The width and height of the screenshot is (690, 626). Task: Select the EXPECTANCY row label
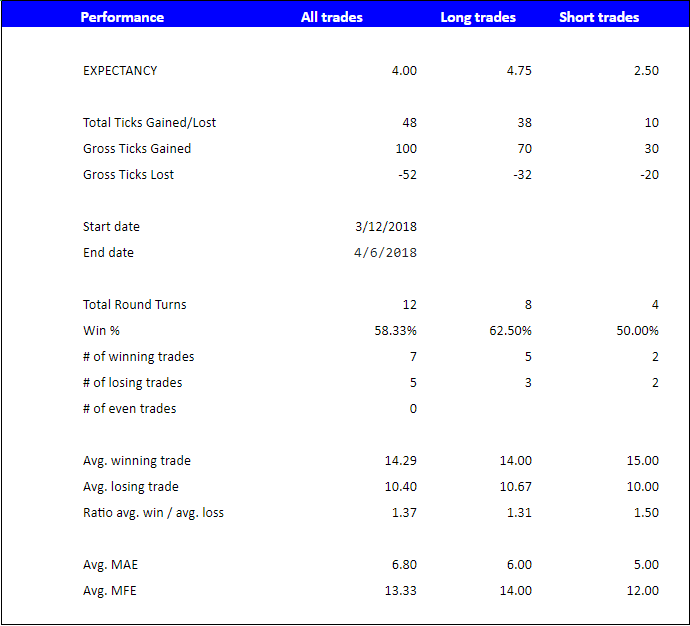(x=120, y=71)
